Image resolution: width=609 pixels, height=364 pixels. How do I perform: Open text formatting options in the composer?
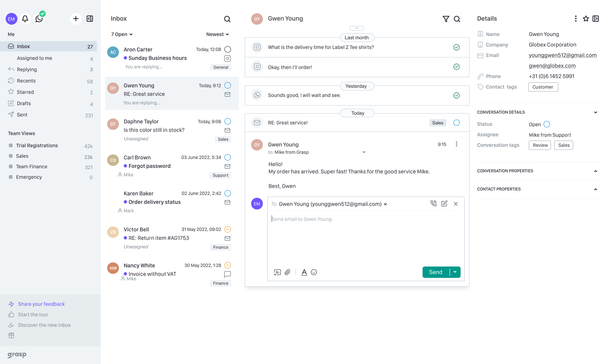304,272
